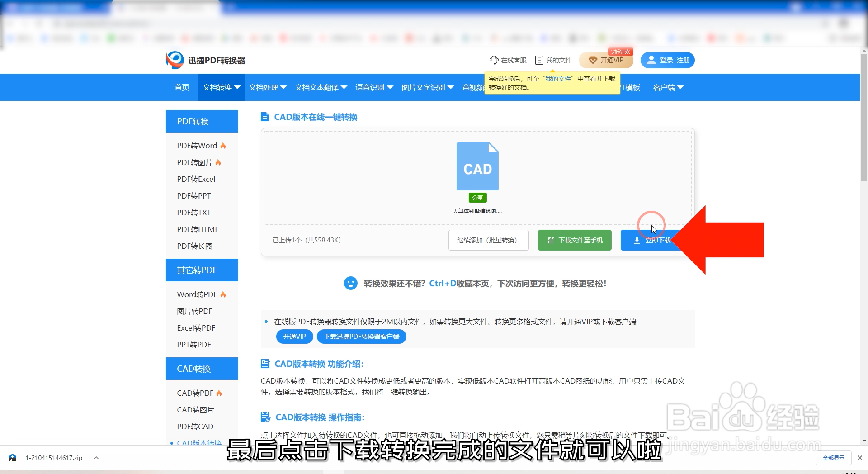The image size is (868, 474).
Task: Click 登录|注册 user button
Action: point(667,60)
